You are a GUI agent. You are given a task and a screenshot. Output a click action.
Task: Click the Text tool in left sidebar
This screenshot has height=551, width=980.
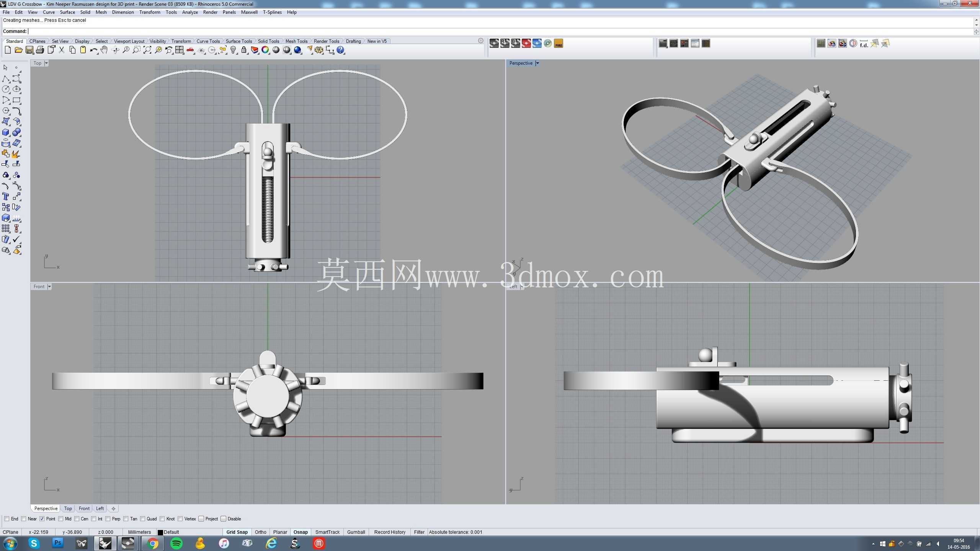tap(6, 196)
